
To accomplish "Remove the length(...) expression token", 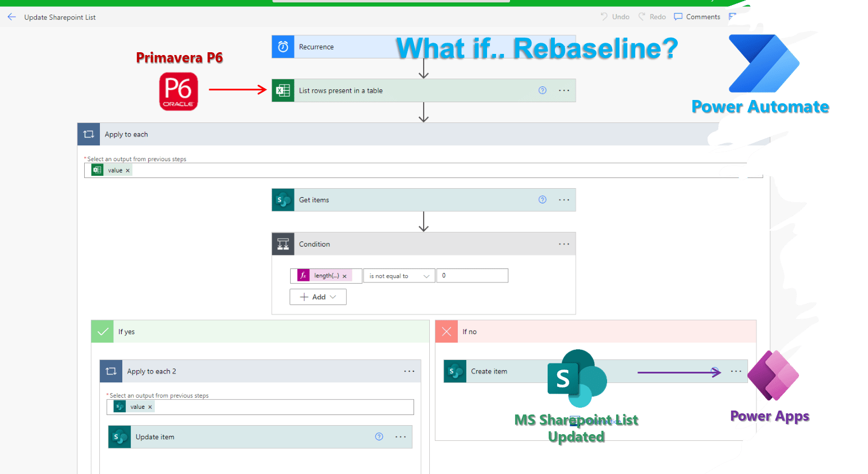I will 345,276.
